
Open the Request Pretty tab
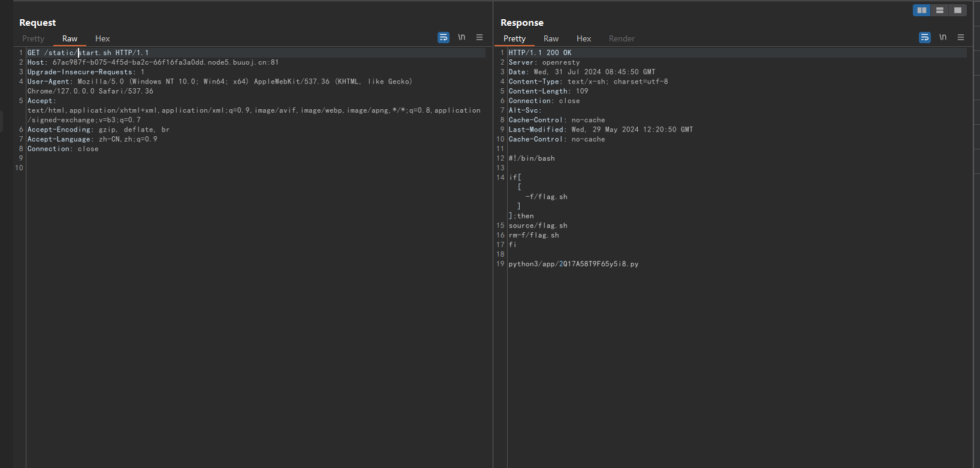(34, 38)
